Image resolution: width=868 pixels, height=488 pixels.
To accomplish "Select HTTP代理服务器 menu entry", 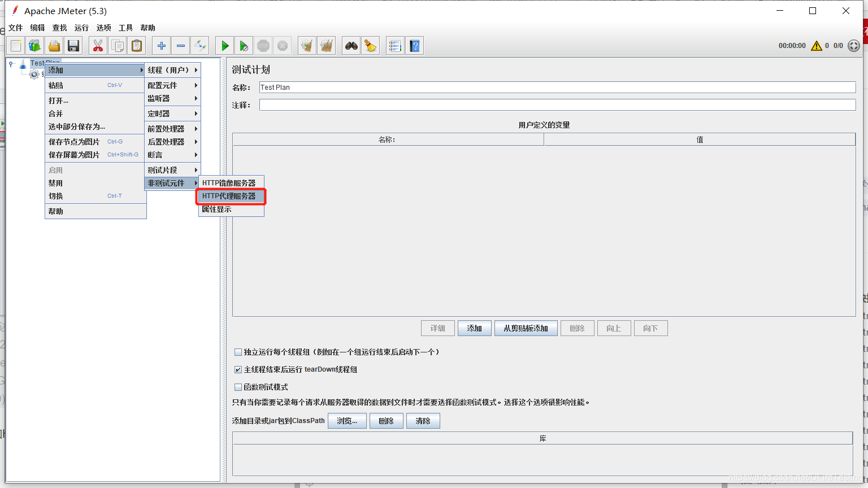I will (x=231, y=196).
